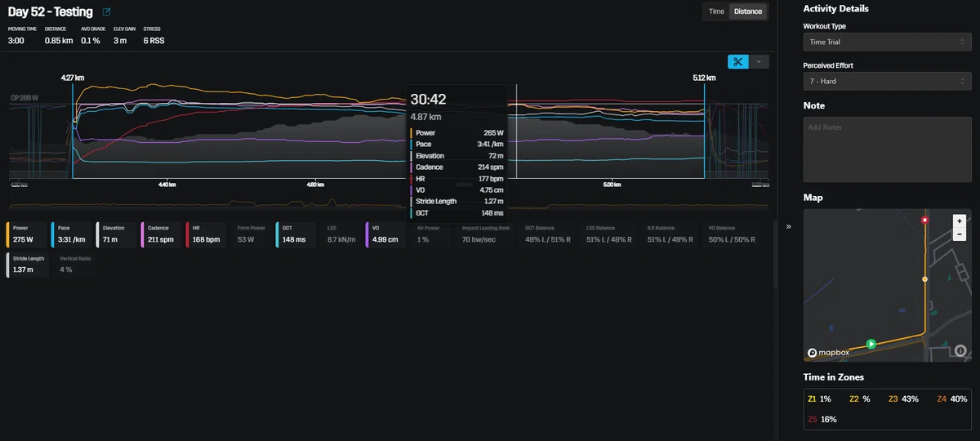
Task: Toggle the VO metric tile showing 4.99 cm
Action: click(385, 234)
